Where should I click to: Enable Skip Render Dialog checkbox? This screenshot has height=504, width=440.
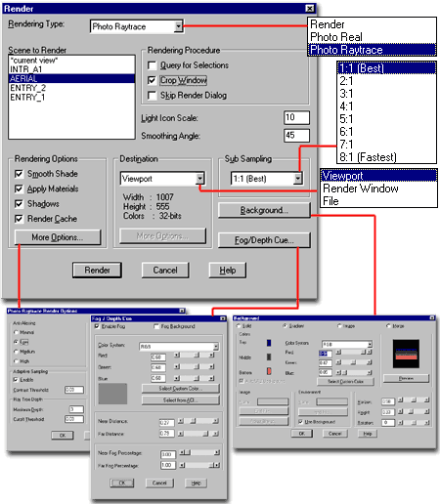[152, 96]
